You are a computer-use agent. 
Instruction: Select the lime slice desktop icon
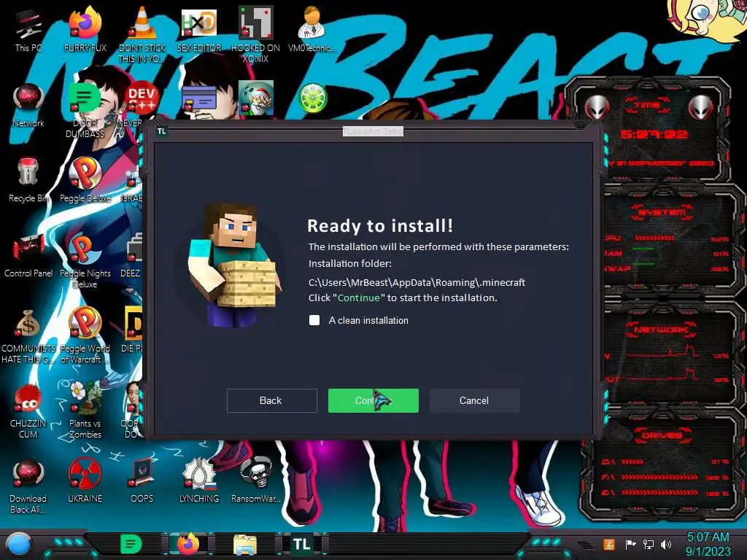pos(312,98)
